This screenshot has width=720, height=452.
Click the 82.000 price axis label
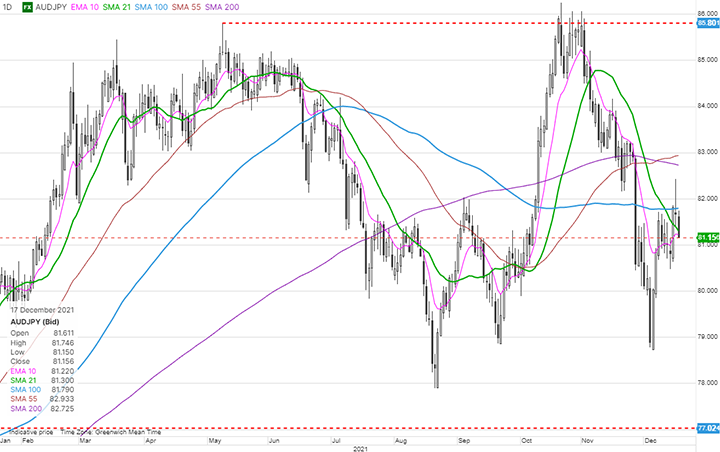click(707, 198)
